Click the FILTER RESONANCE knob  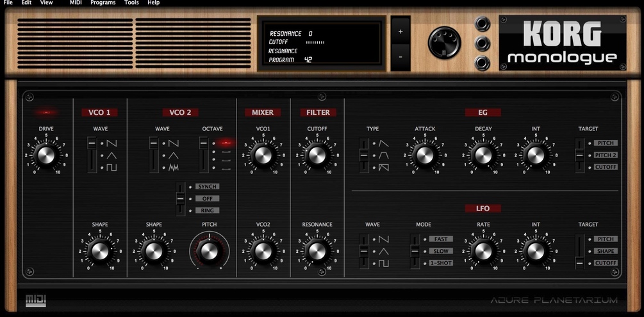(317, 251)
